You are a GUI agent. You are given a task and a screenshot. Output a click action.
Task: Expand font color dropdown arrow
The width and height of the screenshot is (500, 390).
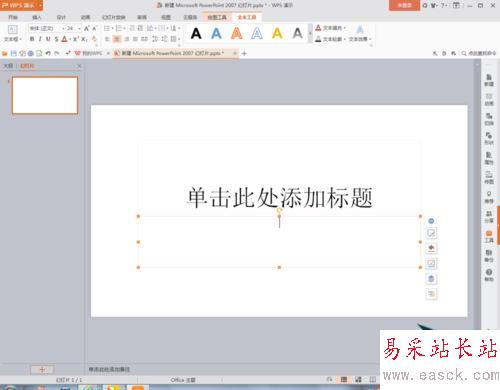(70, 39)
